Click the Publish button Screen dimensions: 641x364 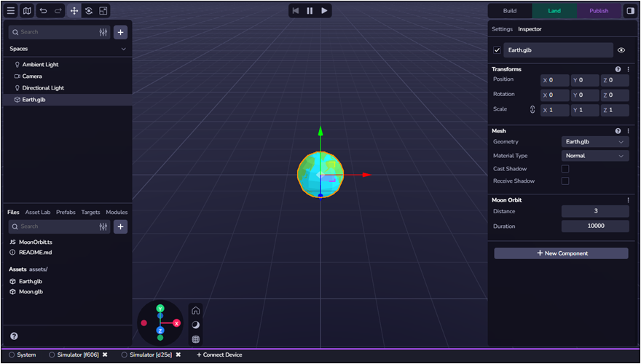(599, 11)
